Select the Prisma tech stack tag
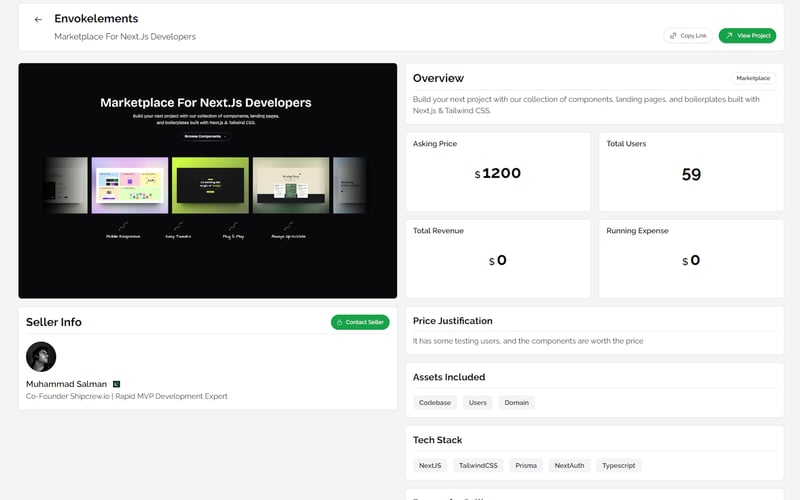 526,465
